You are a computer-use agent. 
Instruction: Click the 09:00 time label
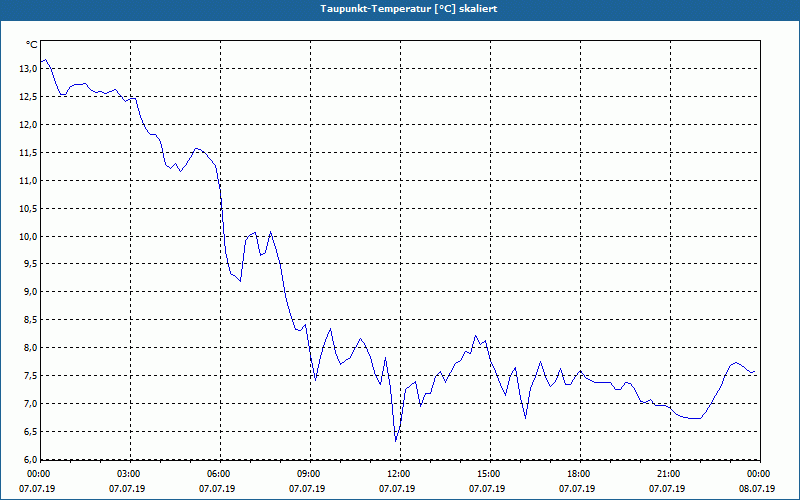(x=308, y=474)
